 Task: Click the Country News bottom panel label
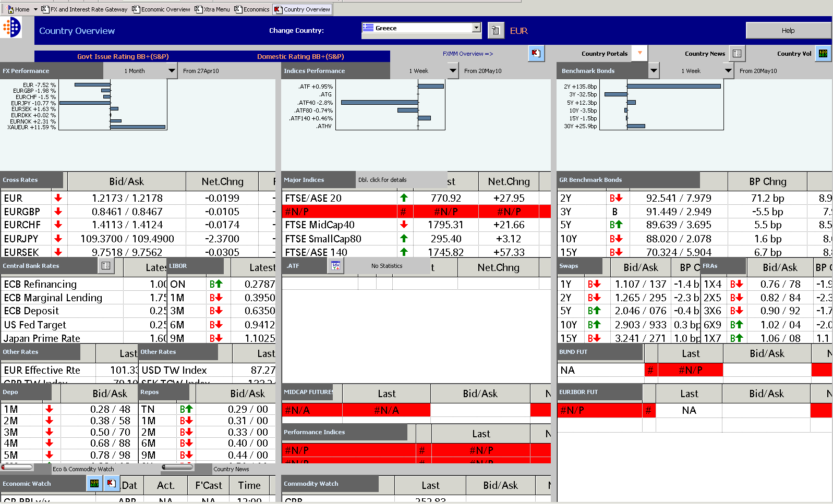[231, 469]
